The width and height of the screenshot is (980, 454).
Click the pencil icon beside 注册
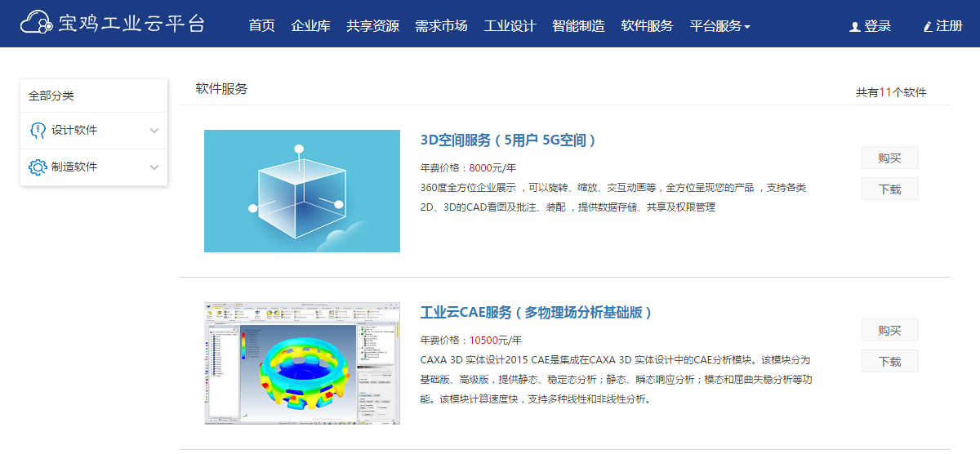click(928, 27)
